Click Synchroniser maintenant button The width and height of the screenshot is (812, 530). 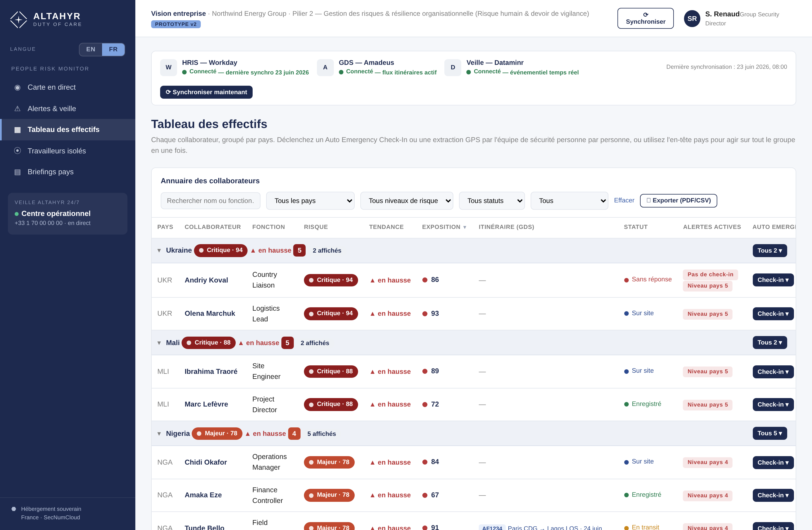(x=206, y=92)
